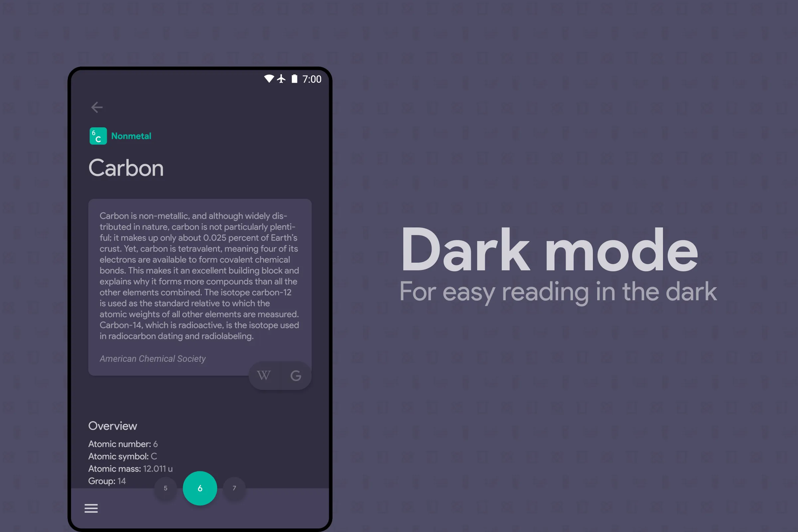
Task: Select element group number 7
Action: click(234, 488)
